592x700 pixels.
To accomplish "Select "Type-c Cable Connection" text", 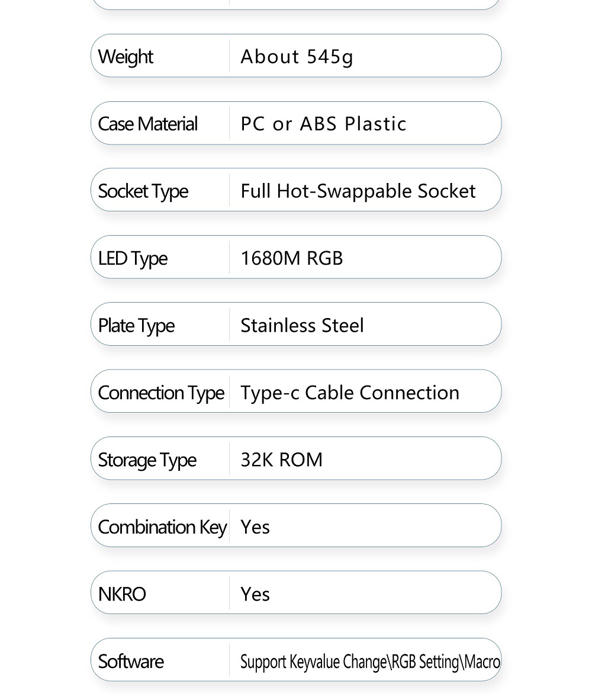I will tap(349, 393).
